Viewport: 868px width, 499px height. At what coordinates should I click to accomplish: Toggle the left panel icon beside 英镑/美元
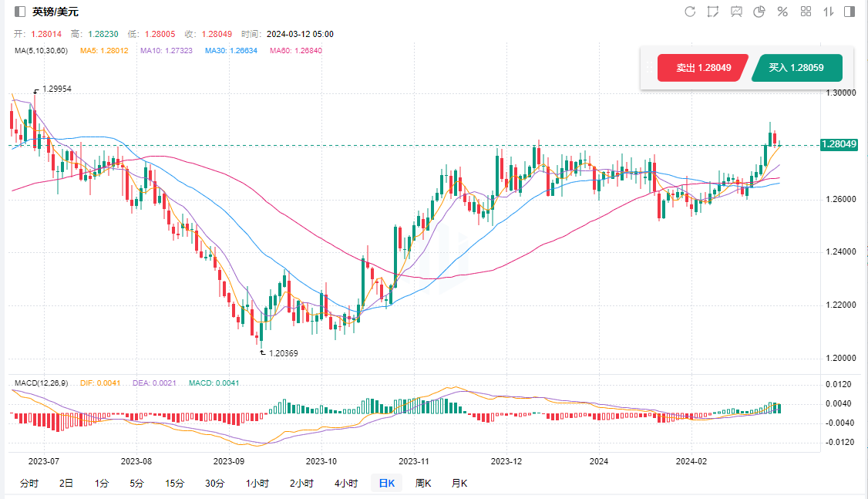(x=19, y=12)
